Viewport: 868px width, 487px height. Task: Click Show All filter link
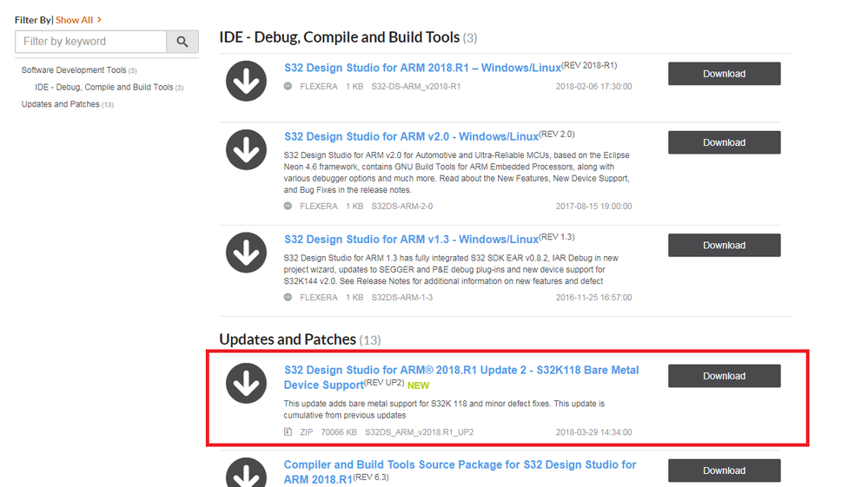(74, 20)
